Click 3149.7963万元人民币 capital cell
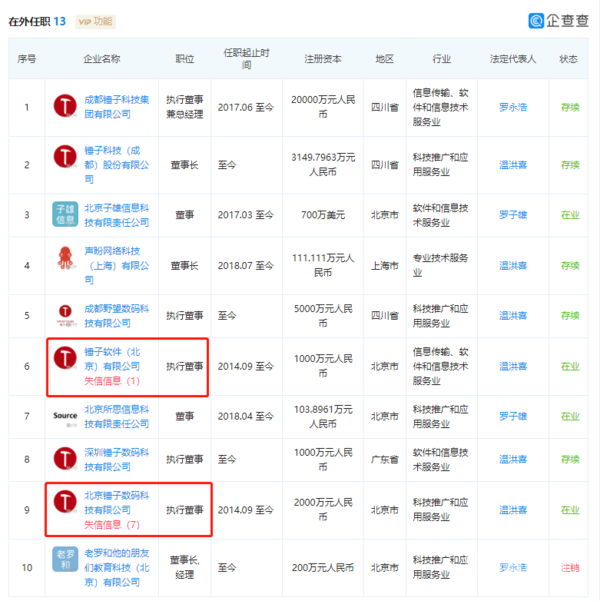The width and height of the screenshot is (600, 601). [323, 165]
